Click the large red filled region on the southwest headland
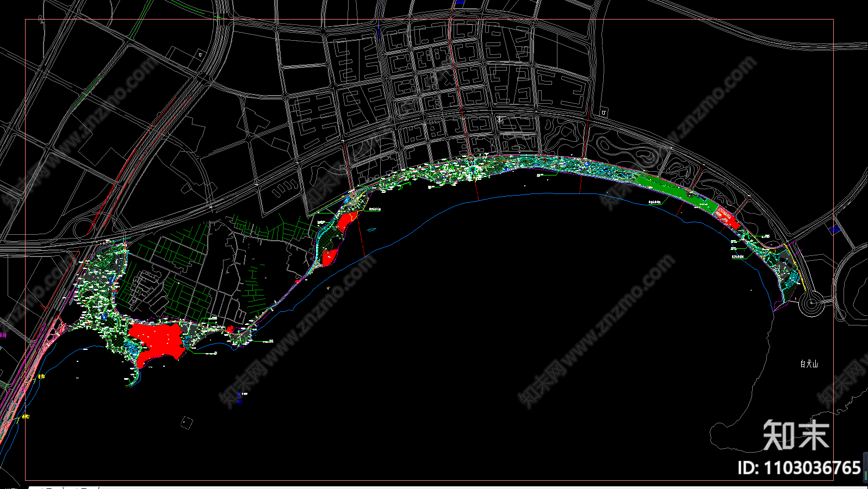This screenshot has height=489, width=868. 158,340
